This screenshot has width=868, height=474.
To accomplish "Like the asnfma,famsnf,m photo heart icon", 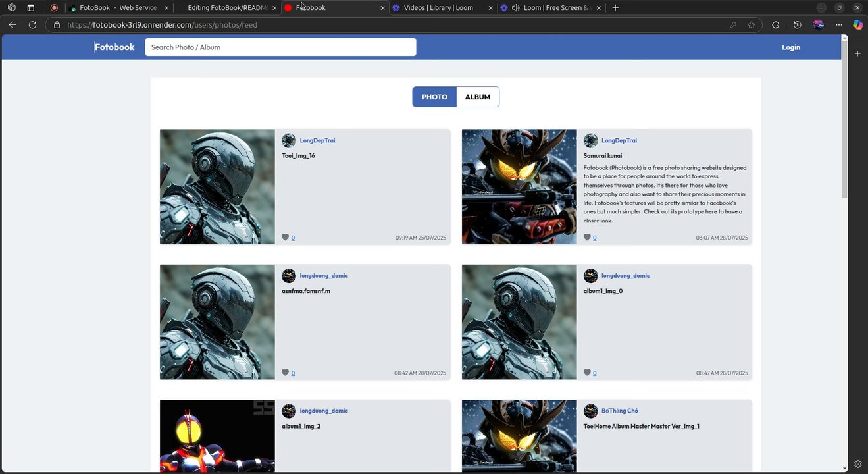I will click(x=285, y=373).
